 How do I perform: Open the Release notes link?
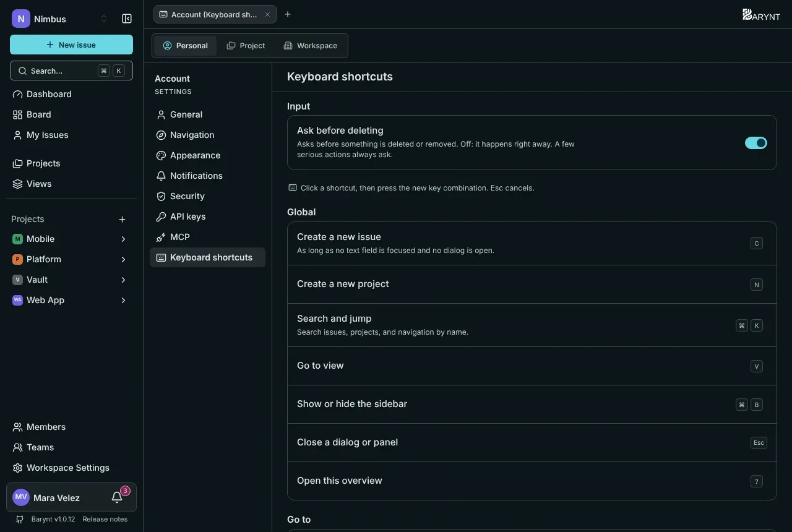pyautogui.click(x=105, y=519)
